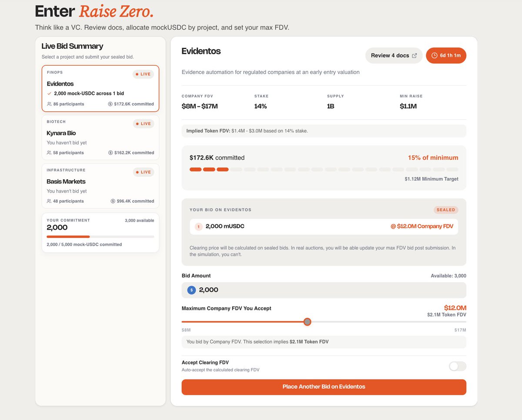
Task: Select the Kynara Bio project card
Action: click(100, 137)
